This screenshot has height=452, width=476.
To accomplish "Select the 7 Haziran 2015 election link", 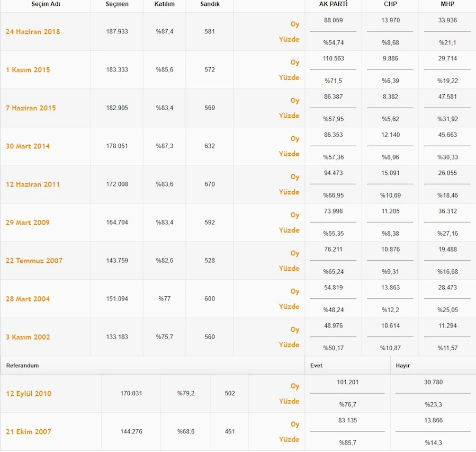I will (31, 108).
